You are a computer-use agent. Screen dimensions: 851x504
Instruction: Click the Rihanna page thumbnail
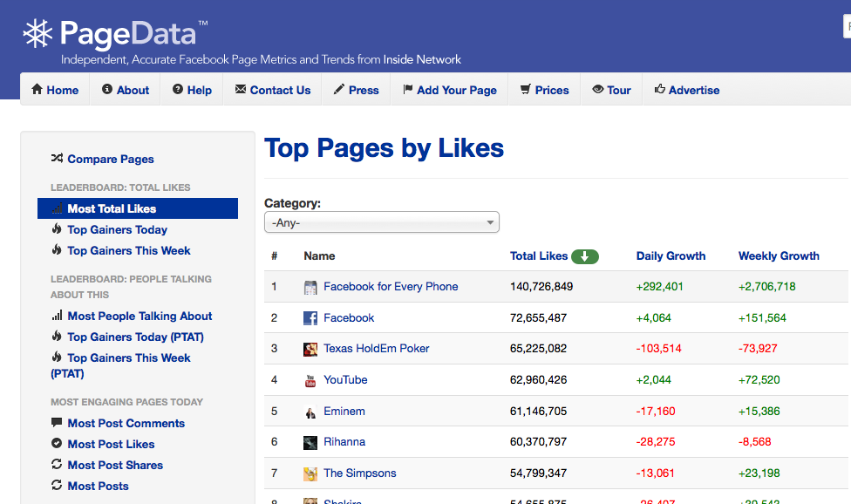pos(310,443)
